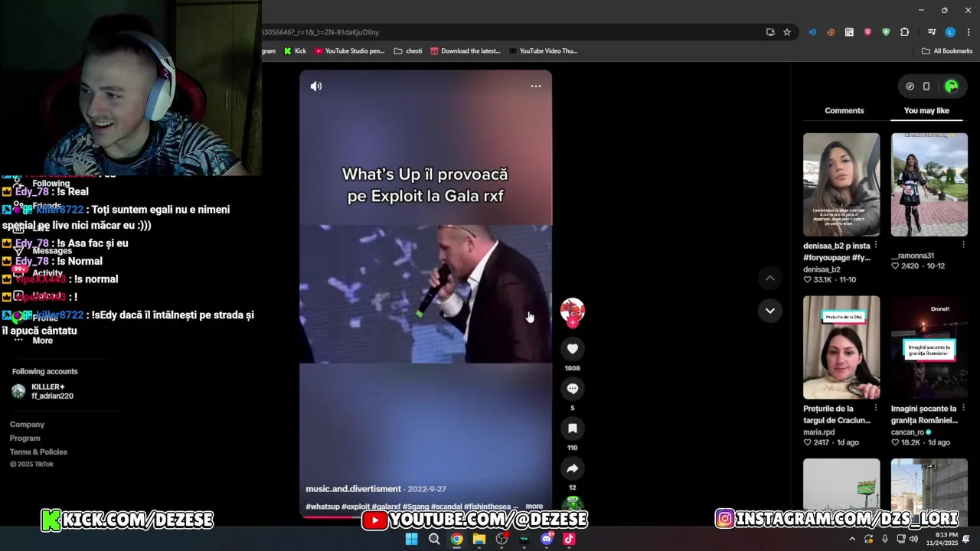Open the YouTube Video Thu... bookmark
Image resolution: width=980 pixels, height=551 pixels.
click(x=542, y=51)
